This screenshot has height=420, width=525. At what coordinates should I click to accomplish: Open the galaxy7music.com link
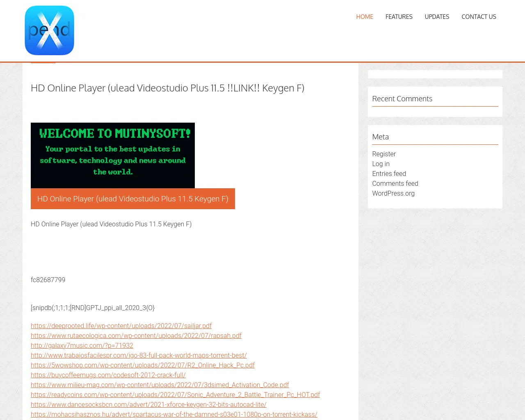pos(82,345)
